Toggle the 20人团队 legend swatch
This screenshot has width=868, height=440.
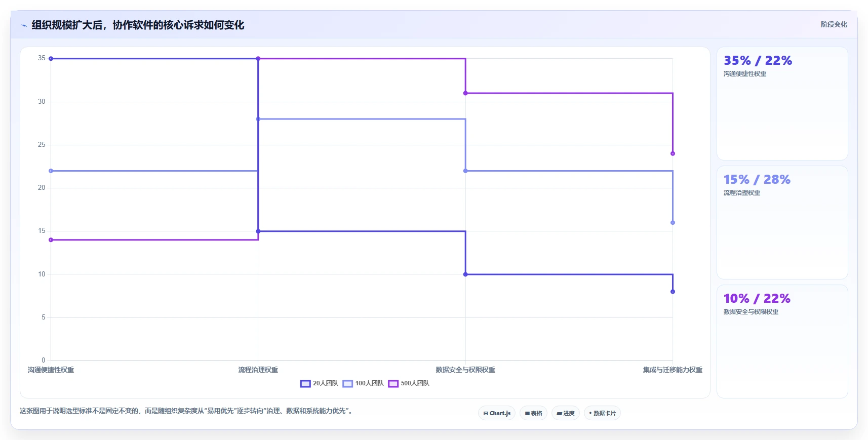point(305,384)
